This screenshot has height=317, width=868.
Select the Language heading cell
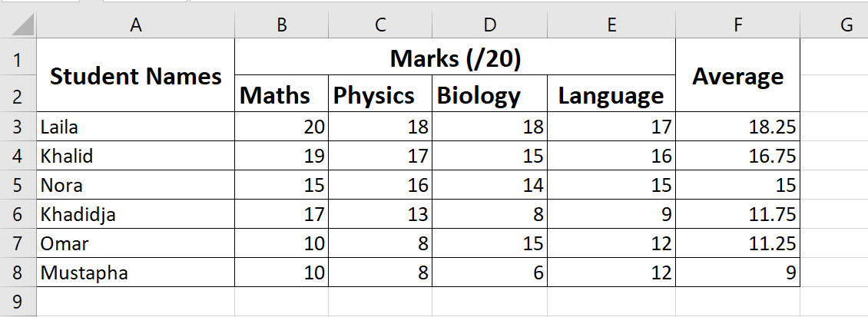click(x=611, y=95)
